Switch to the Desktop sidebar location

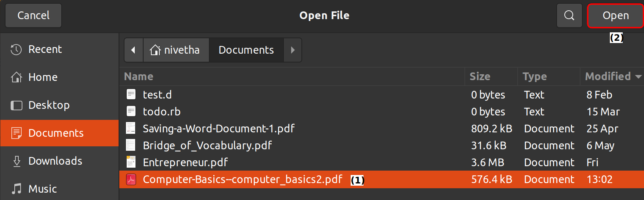point(49,105)
